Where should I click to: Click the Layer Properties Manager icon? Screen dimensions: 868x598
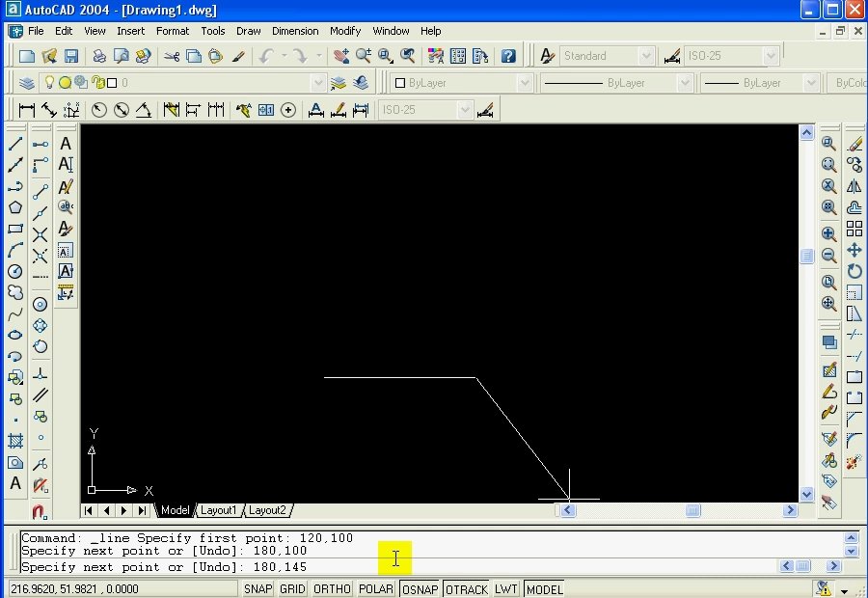tap(27, 83)
